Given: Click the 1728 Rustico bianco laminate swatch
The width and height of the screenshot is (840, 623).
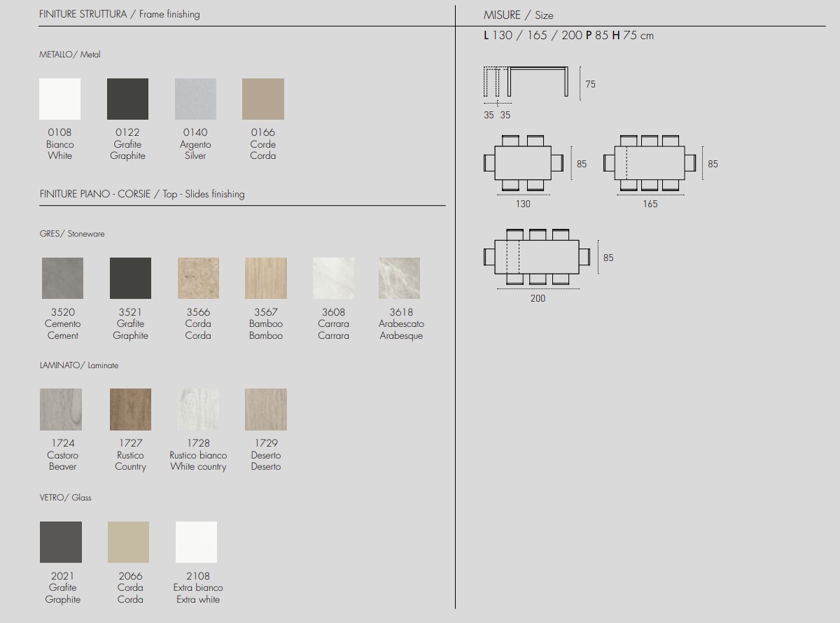Looking at the screenshot, I should (198, 409).
